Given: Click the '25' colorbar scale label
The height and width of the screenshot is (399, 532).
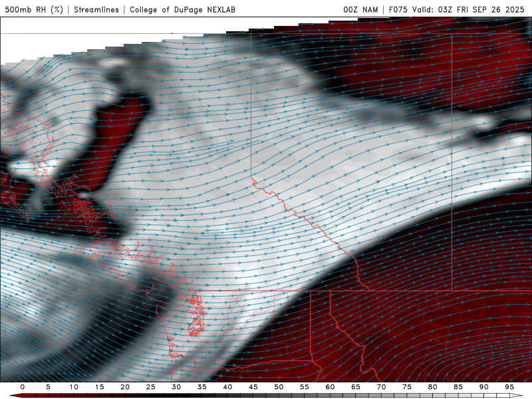Looking at the screenshot, I should [x=151, y=387].
